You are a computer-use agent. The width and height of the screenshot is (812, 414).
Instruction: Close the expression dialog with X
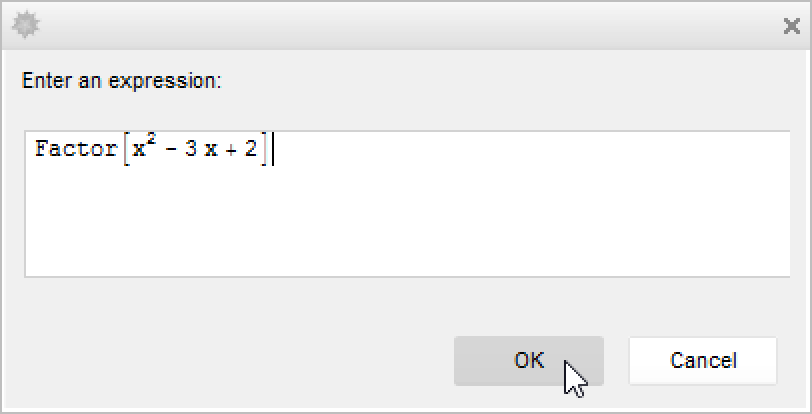[791, 26]
